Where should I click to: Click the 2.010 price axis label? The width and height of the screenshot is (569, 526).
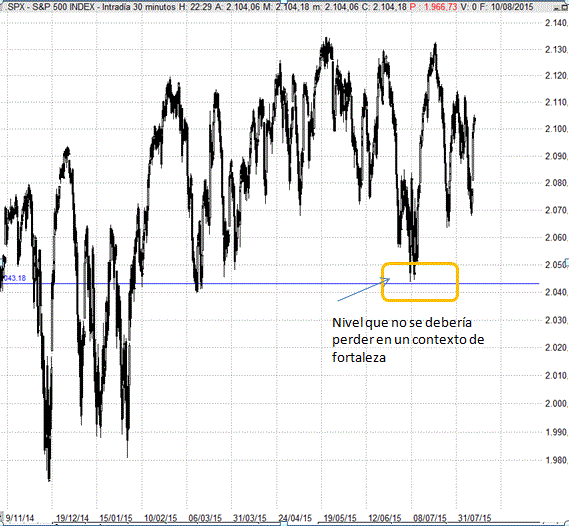tap(556, 376)
